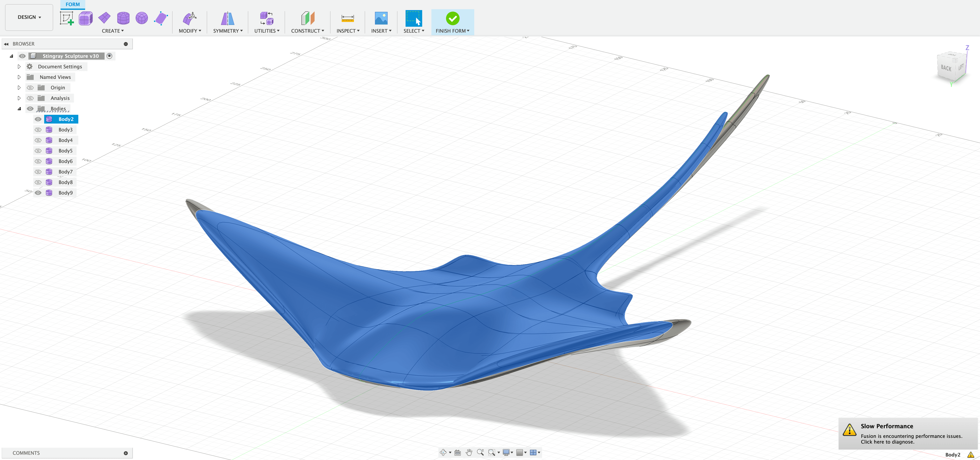Show hidden Body5 using eye icon
The height and width of the screenshot is (460, 980).
coord(38,151)
